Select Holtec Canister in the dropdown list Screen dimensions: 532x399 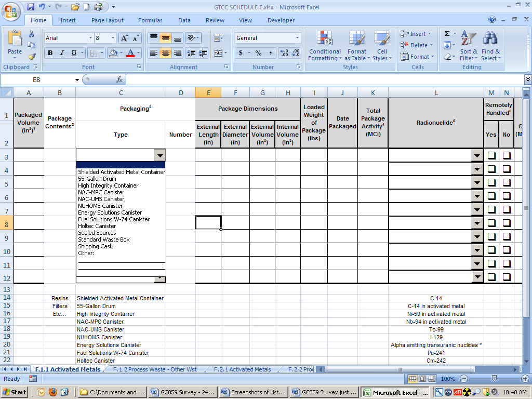[97, 226]
